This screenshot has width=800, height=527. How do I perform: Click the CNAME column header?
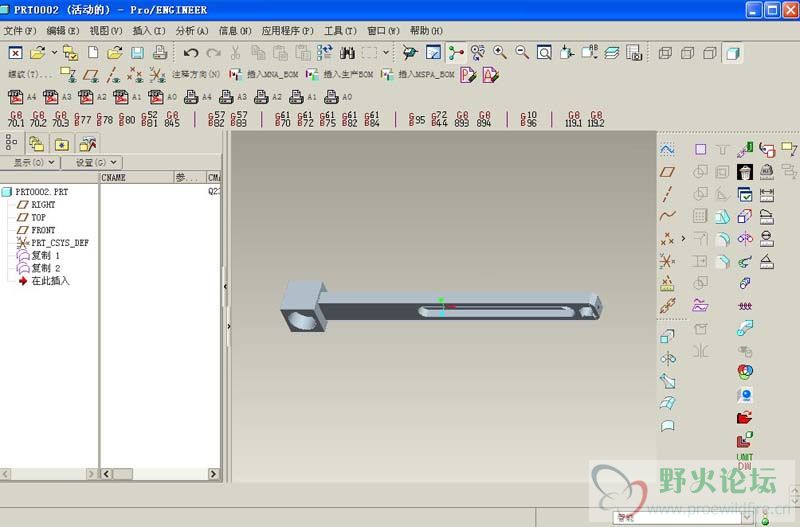coord(137,177)
